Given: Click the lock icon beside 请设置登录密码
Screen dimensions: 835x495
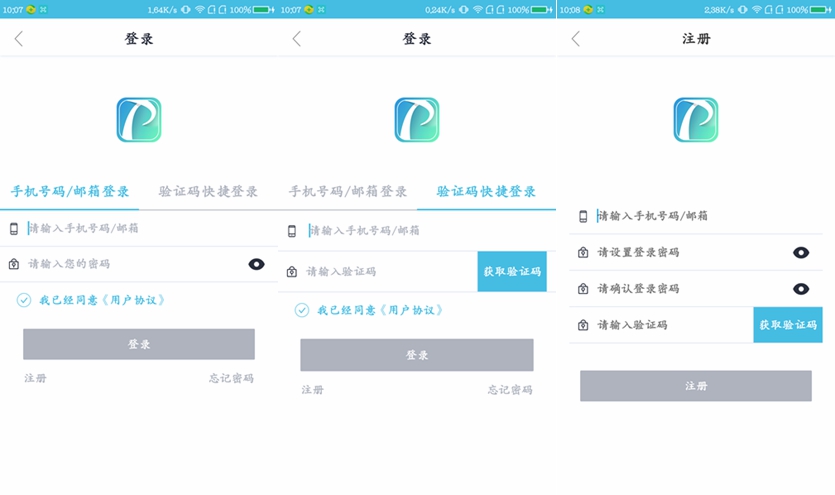Looking at the screenshot, I should pos(583,253).
